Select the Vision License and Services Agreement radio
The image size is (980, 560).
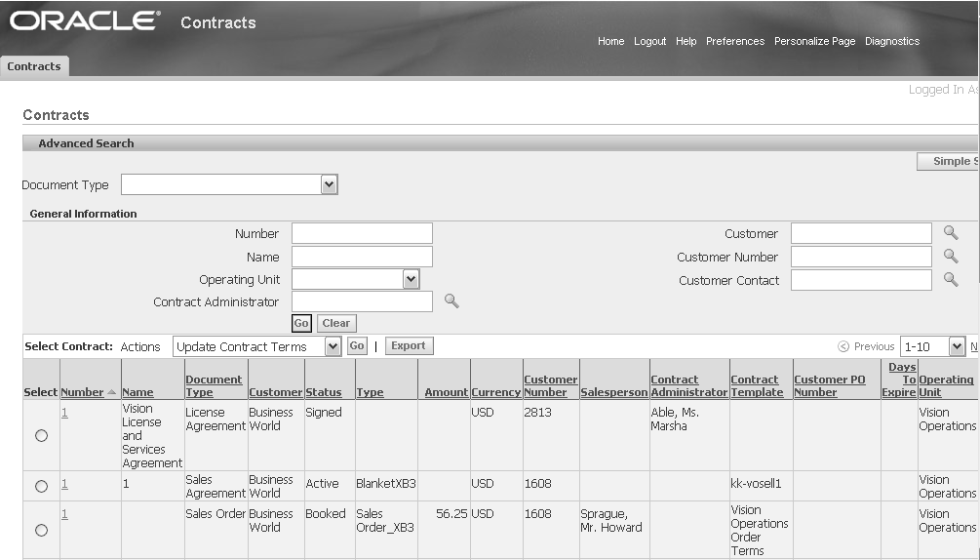pos(41,436)
